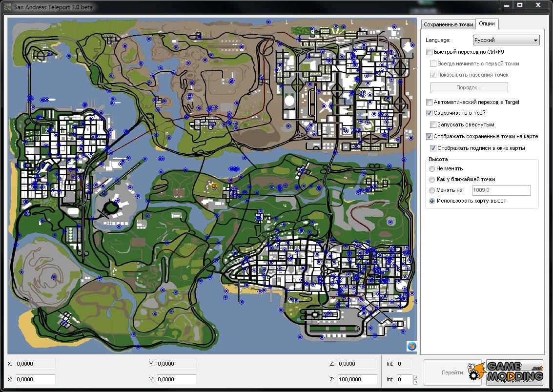This screenshot has height=392, width=553.
Task: Focus the lower Y coordinate input field
Action: [176, 380]
